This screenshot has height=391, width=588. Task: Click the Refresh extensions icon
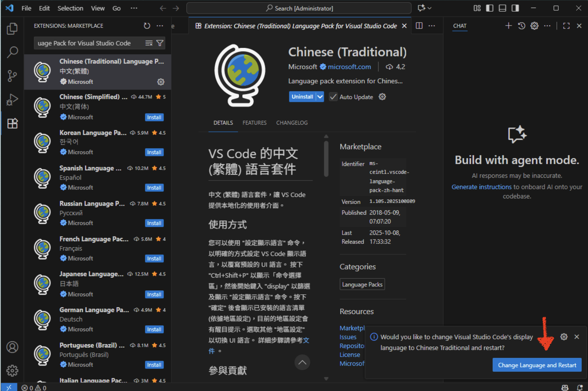147,26
